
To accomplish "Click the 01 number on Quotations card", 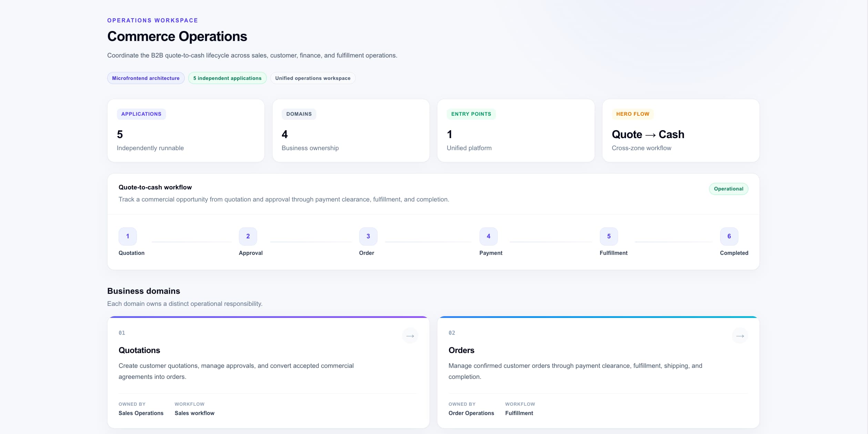I will click(122, 333).
